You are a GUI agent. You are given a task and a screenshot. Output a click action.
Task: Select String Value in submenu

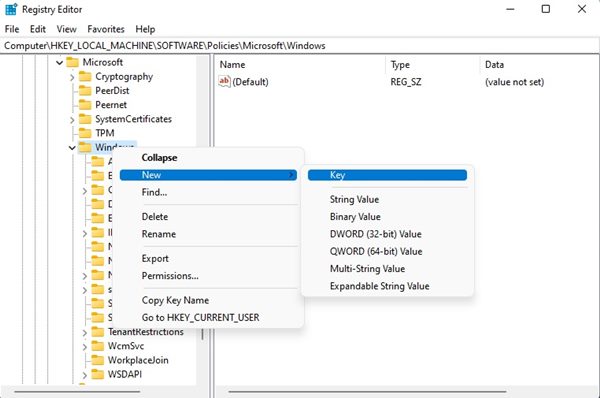(387, 199)
